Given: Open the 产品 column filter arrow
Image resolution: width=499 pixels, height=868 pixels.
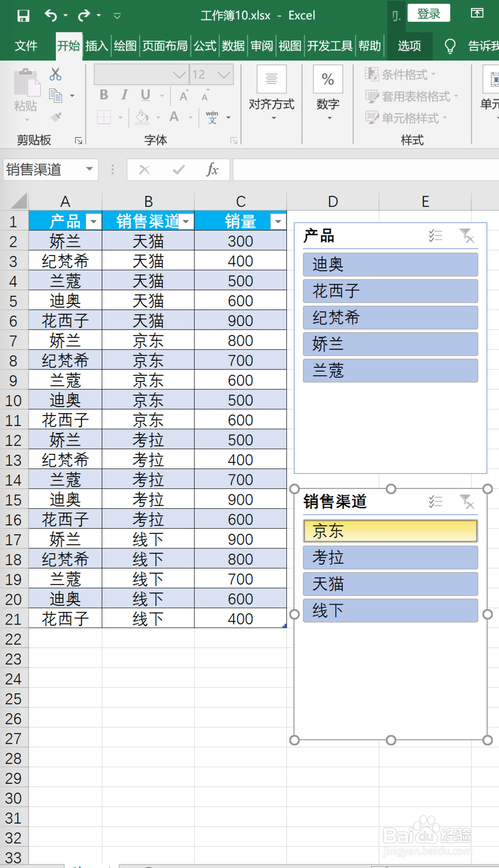Looking at the screenshot, I should [93, 221].
